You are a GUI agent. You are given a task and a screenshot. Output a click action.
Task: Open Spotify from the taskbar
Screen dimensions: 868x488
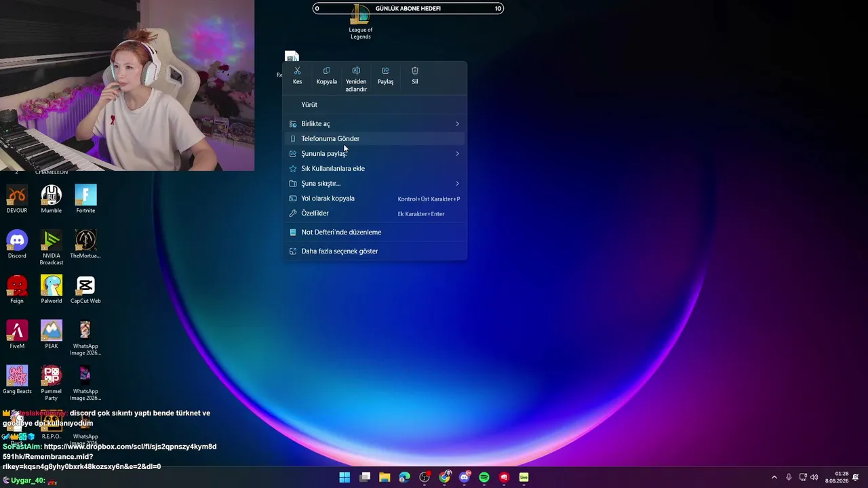(x=484, y=477)
